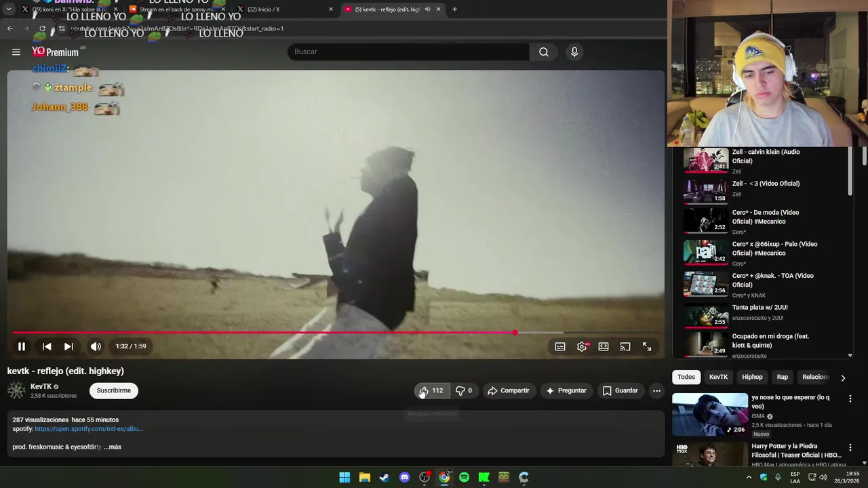The image size is (868, 488).
Task: Go to YouTube Premium home logo
Action: 55,52
